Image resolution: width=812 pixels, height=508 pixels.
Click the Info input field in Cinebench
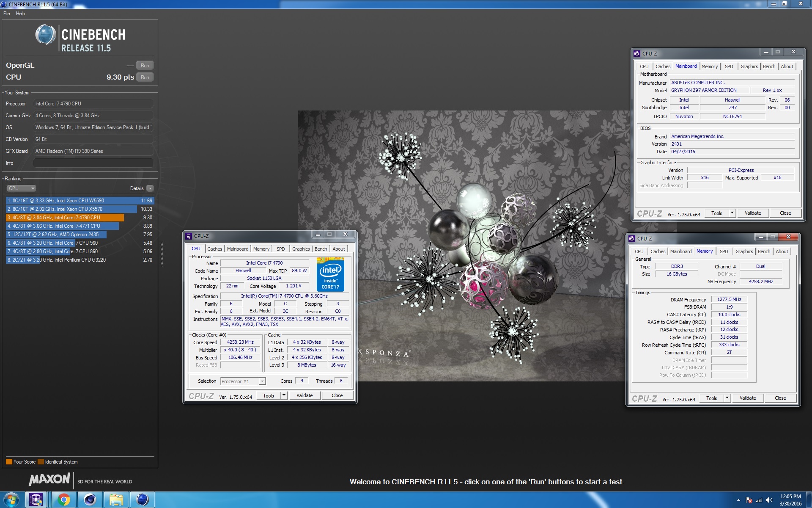pyautogui.click(x=93, y=163)
